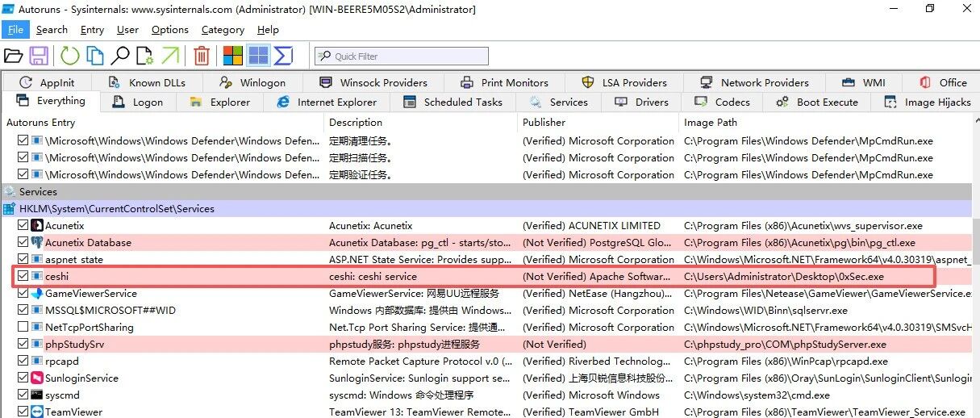Toggle the phpStudySrv checkbox
The width and height of the screenshot is (980, 418).
(x=23, y=345)
